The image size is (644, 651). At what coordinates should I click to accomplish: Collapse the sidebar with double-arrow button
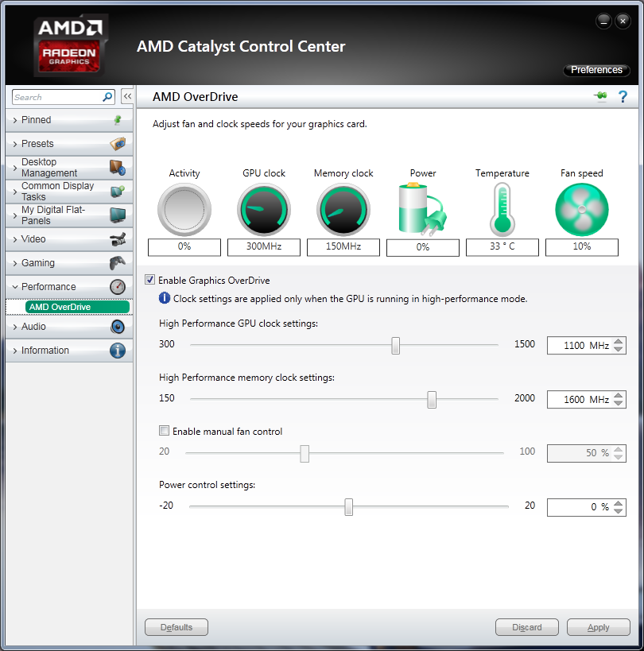click(127, 96)
